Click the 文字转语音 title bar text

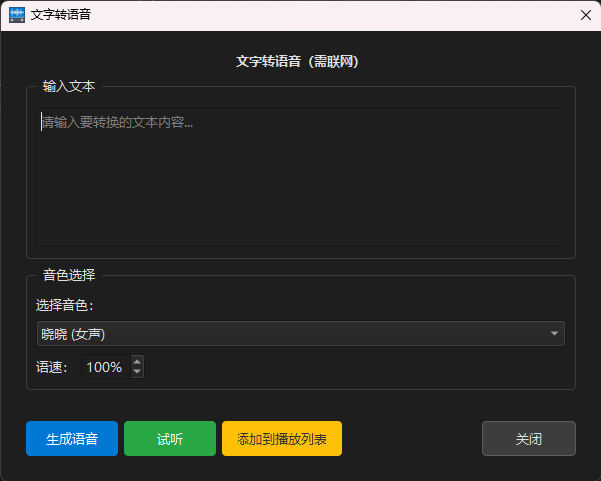61,15
